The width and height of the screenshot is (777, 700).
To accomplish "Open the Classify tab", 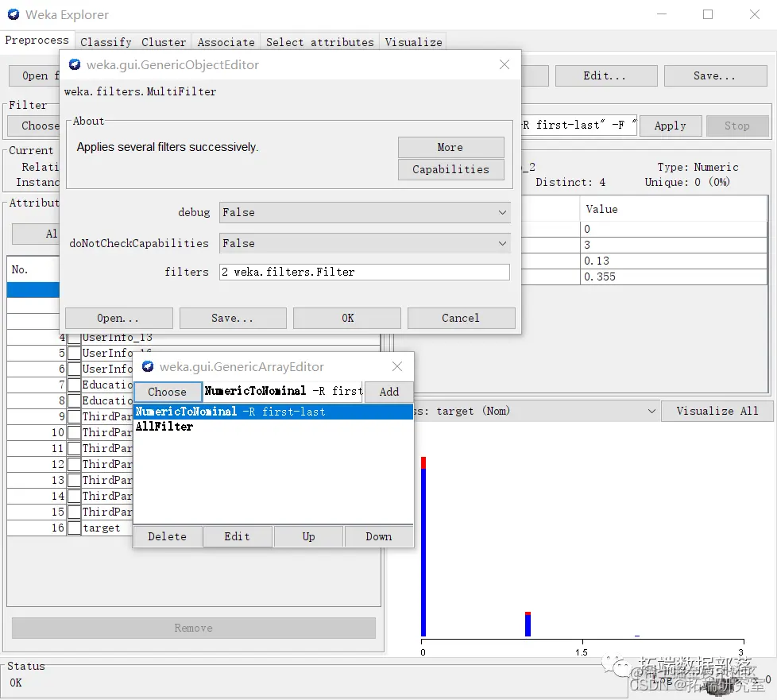I will [x=106, y=42].
